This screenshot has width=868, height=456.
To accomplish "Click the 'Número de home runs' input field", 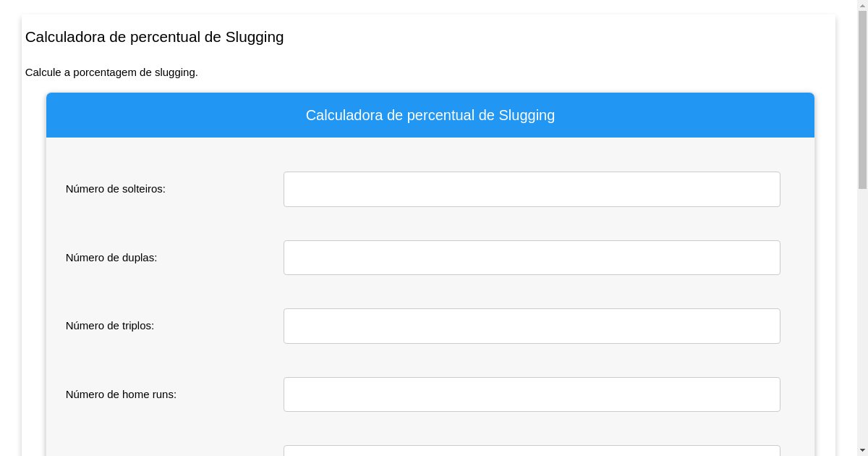I will point(532,394).
